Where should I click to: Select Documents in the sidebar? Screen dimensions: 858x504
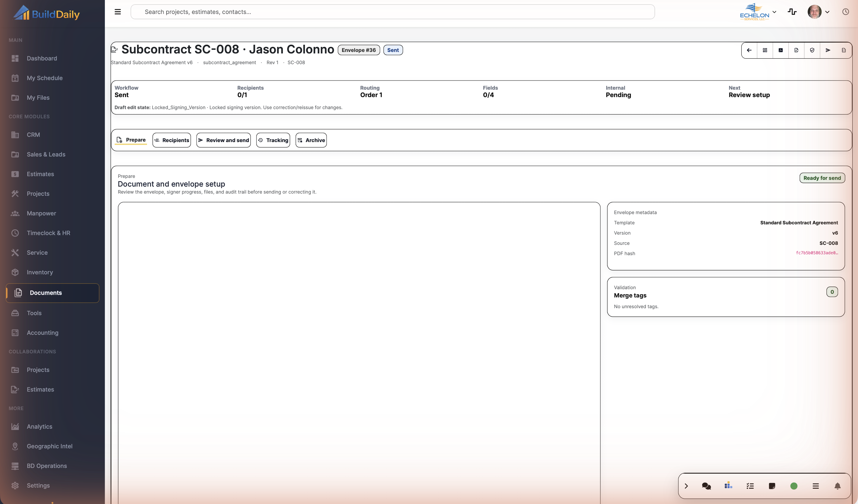point(52,293)
